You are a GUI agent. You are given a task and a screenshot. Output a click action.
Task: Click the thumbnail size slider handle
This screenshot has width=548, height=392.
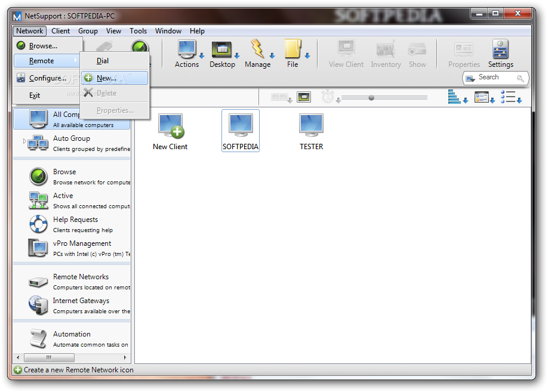(x=371, y=98)
